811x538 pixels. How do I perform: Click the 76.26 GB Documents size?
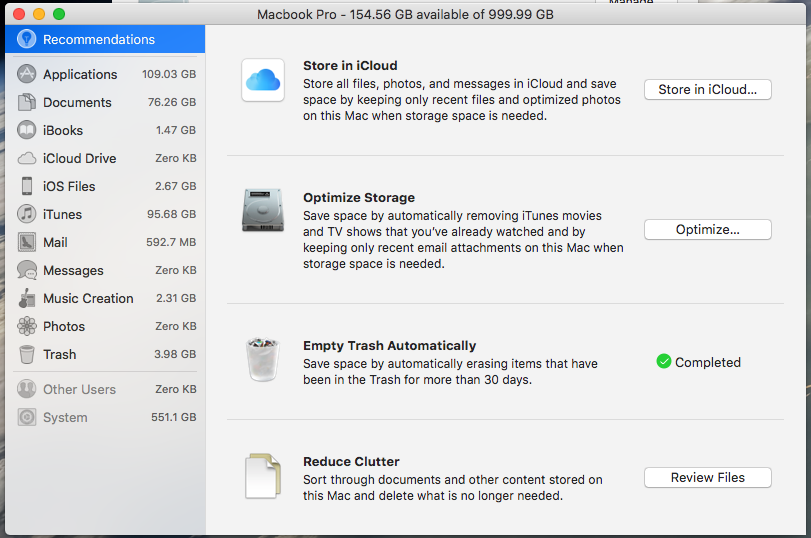click(172, 102)
